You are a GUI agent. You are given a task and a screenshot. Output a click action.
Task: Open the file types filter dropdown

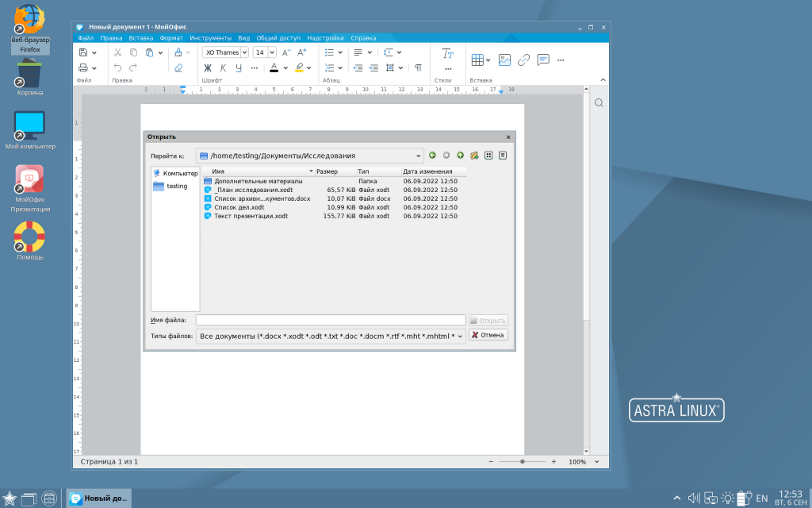[x=460, y=336]
